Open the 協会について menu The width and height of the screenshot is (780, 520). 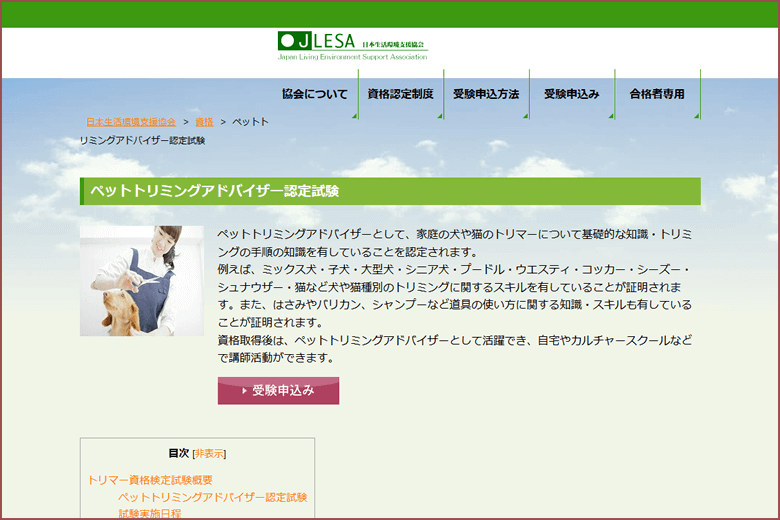click(x=314, y=94)
